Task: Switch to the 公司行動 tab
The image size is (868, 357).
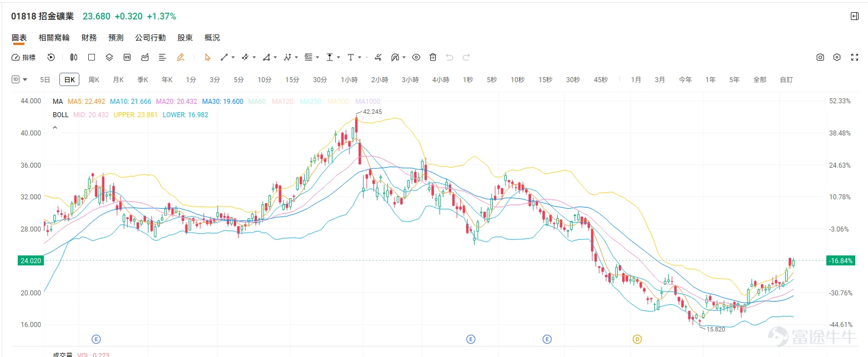Action: tap(150, 38)
